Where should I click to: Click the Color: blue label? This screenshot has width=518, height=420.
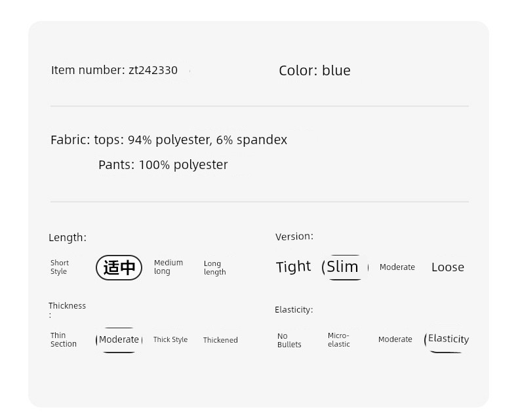(x=315, y=71)
